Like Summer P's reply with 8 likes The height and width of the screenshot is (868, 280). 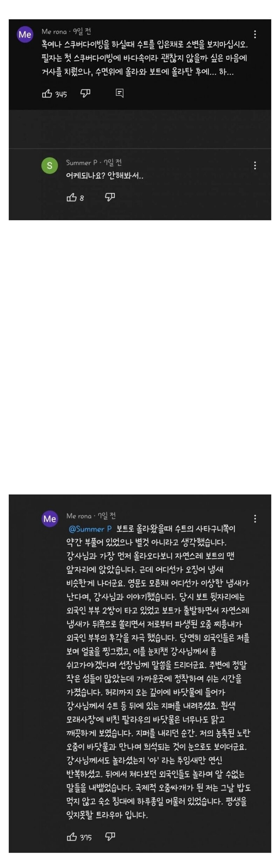(71, 198)
